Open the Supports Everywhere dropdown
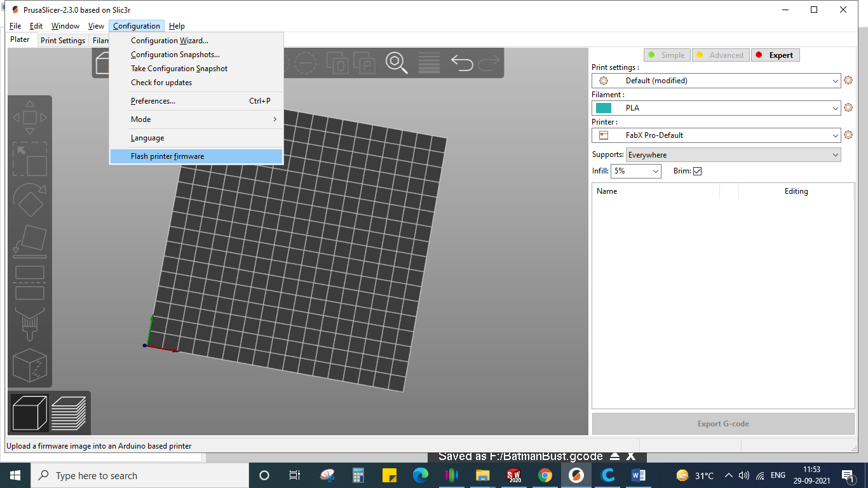This screenshot has height=488, width=868. (733, 155)
